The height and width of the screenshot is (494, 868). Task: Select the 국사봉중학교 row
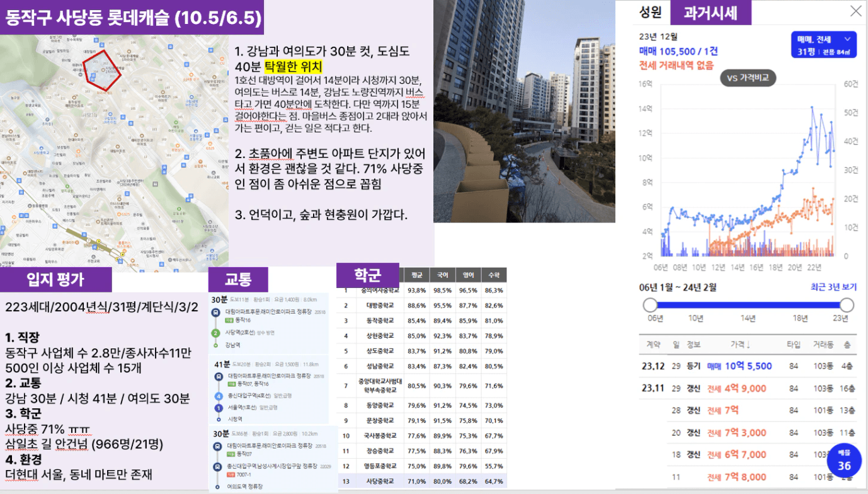coord(421,435)
